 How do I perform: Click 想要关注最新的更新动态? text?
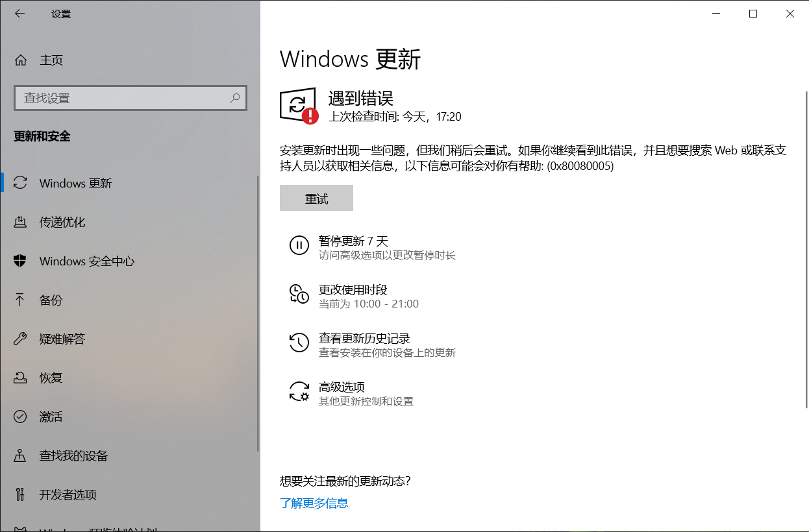pos(345,481)
